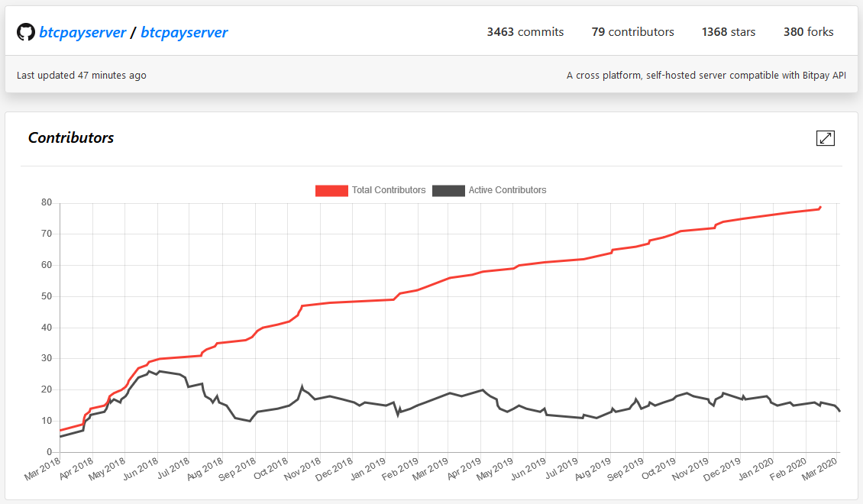Screen dimensions: 863x504
Task: Click the repository description about Bitpay API
Action: (706, 76)
